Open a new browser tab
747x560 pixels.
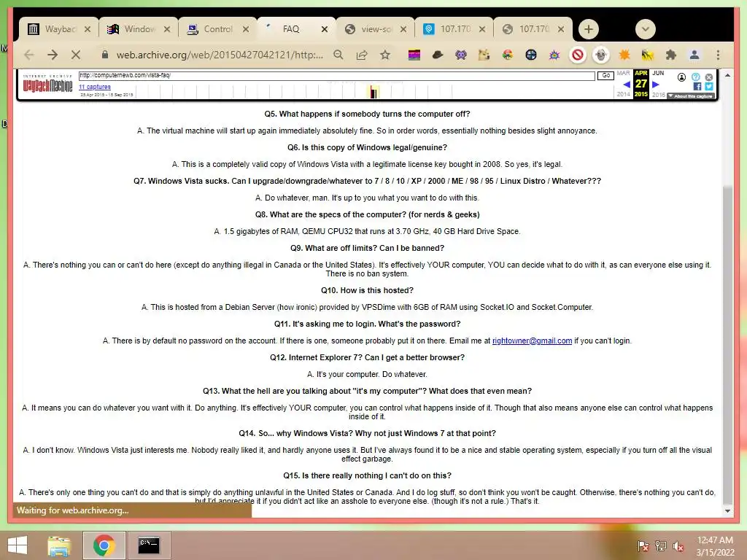(x=589, y=29)
